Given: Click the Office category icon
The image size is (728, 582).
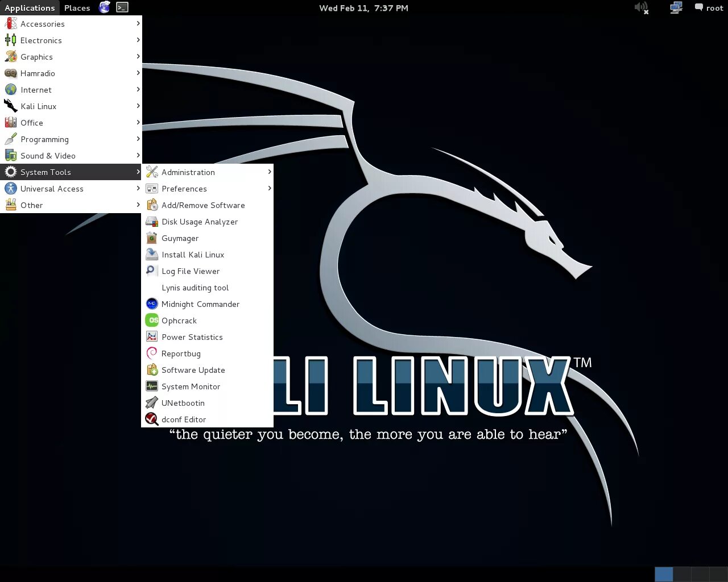Looking at the screenshot, I should point(11,123).
